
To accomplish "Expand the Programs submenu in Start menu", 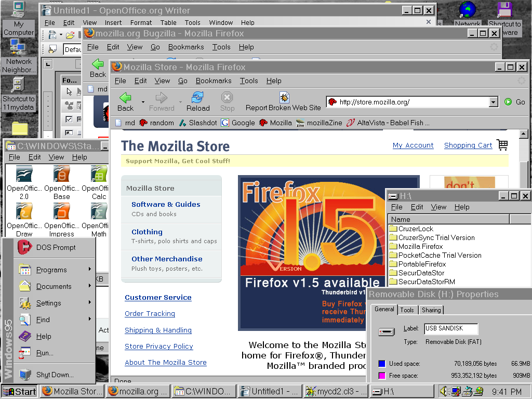I will coord(52,270).
